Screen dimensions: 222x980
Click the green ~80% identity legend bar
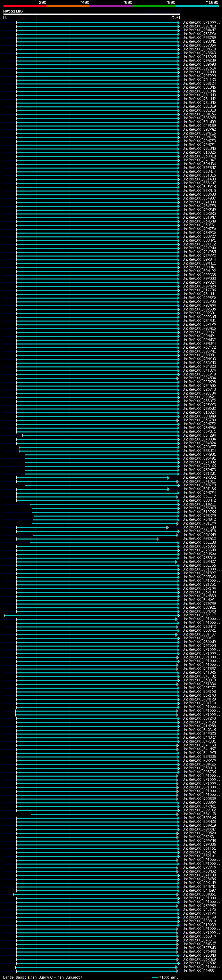pos(154,6)
